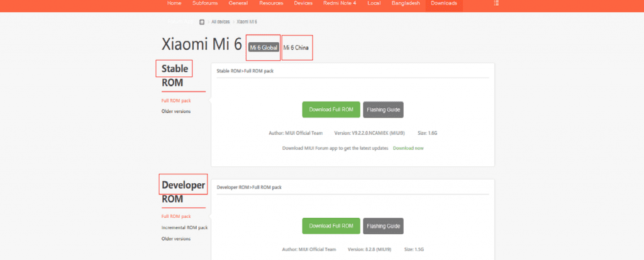Viewport: 644px width, 260px height.
Task: Go to the General navigation item
Action: [238, 3]
